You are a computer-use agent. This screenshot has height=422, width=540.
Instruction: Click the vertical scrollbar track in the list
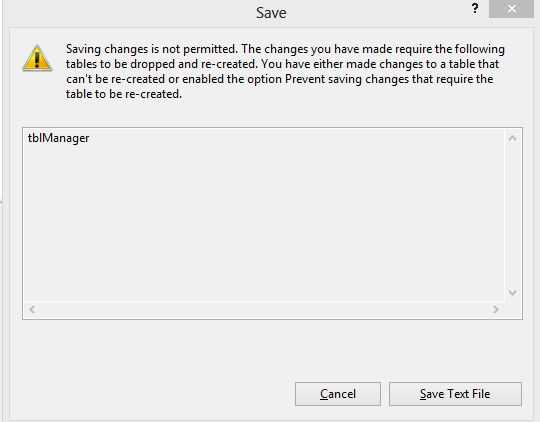tap(512, 215)
